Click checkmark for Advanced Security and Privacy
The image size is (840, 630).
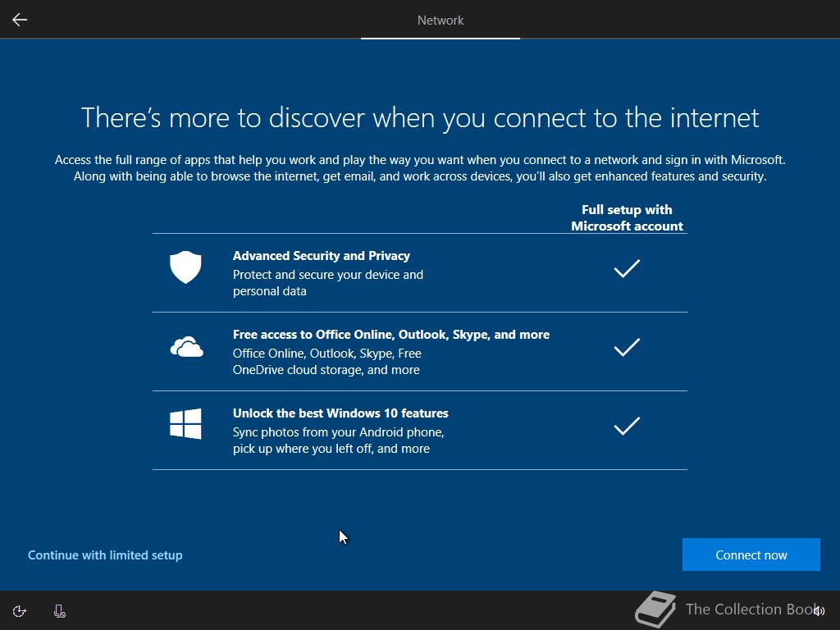[627, 268]
